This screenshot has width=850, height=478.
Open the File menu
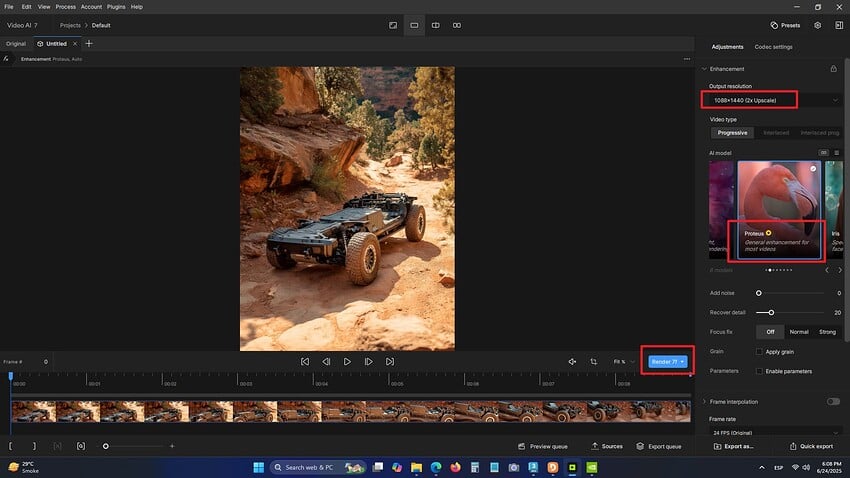tap(9, 7)
